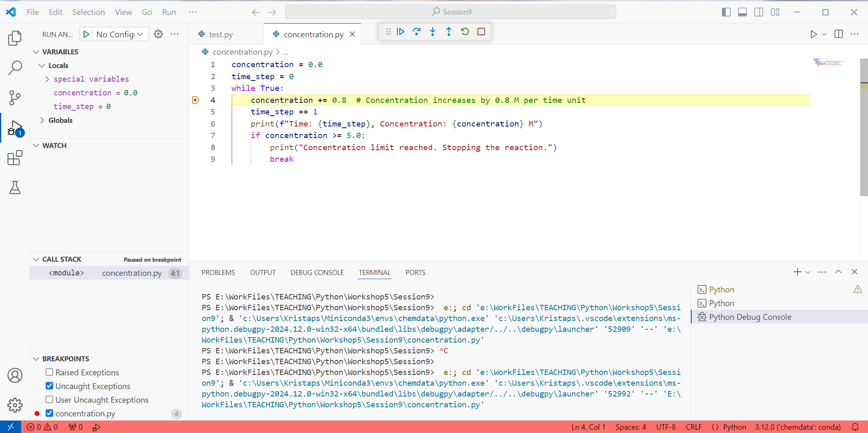Viewport: 868px width, 433px height.
Task: Disable the concentration.py breakpoint checkbox
Action: (49, 413)
